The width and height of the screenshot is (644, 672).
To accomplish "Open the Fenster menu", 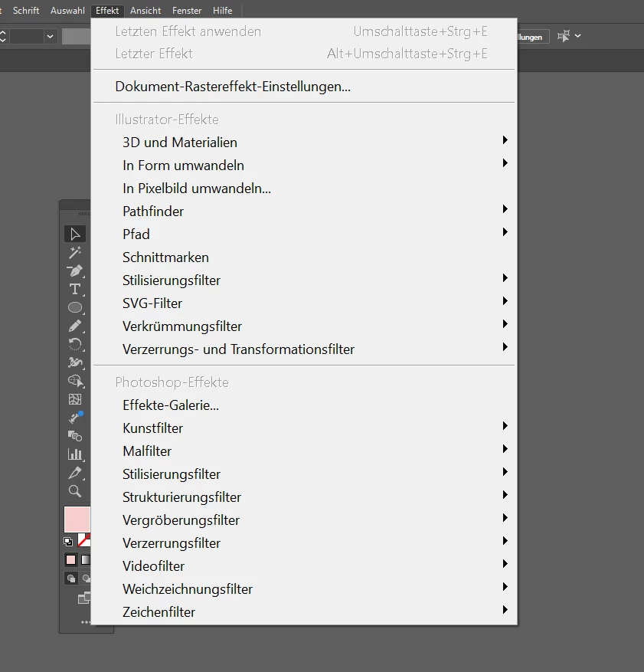I will [187, 10].
